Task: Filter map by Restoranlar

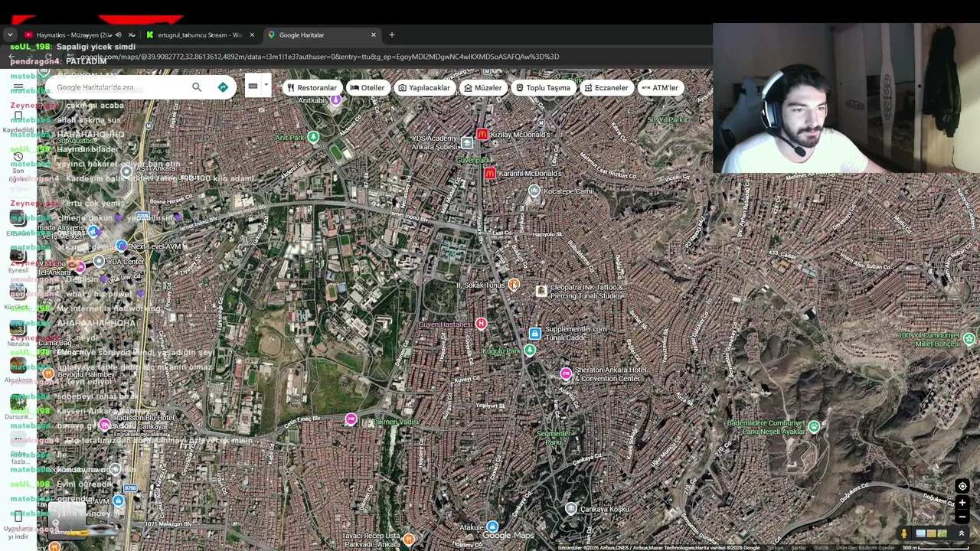Action: [x=312, y=88]
